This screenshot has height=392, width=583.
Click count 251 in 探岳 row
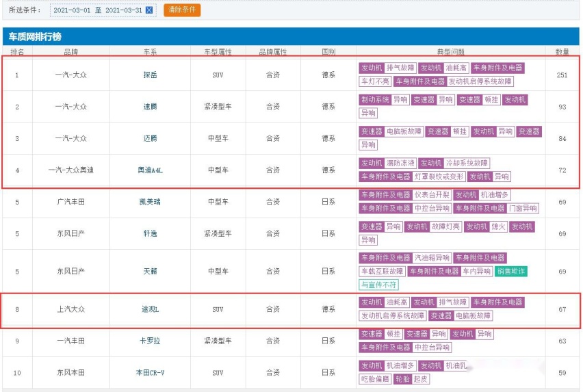(x=562, y=75)
